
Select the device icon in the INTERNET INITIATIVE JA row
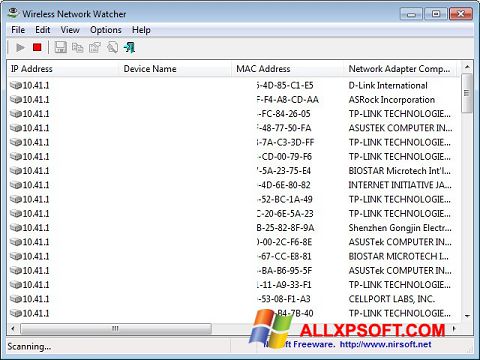click(x=16, y=185)
